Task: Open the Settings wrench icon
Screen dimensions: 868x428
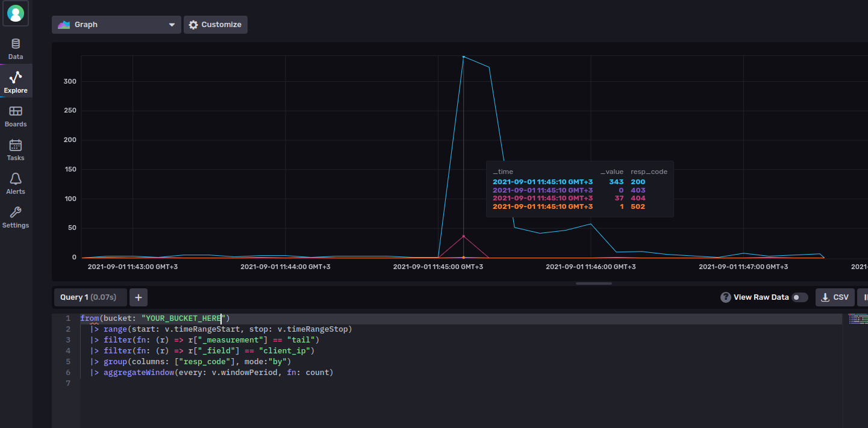Action: pos(16,212)
